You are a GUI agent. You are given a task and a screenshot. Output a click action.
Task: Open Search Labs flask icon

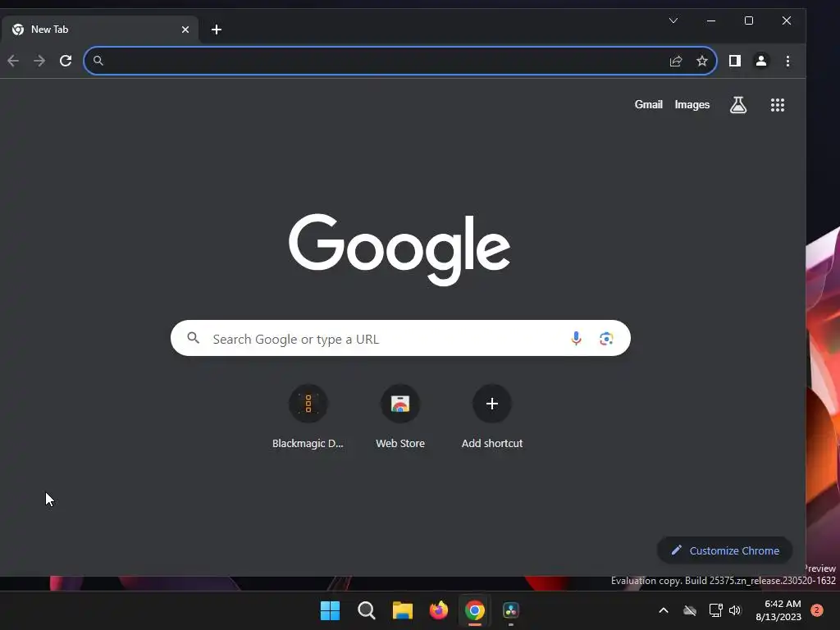(738, 105)
